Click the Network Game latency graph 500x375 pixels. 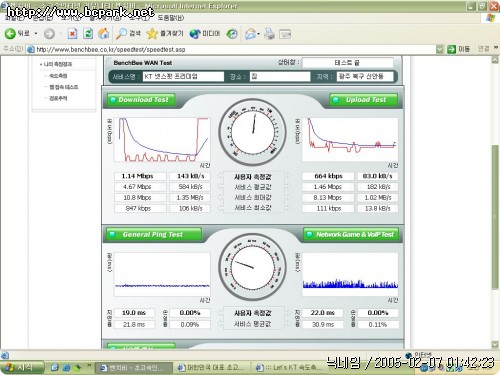point(350,274)
